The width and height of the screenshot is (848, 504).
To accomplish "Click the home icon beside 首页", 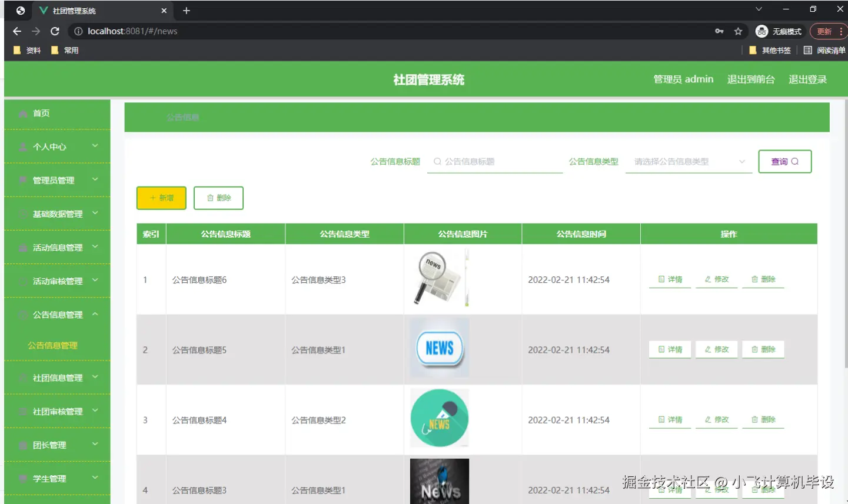I will coord(22,113).
